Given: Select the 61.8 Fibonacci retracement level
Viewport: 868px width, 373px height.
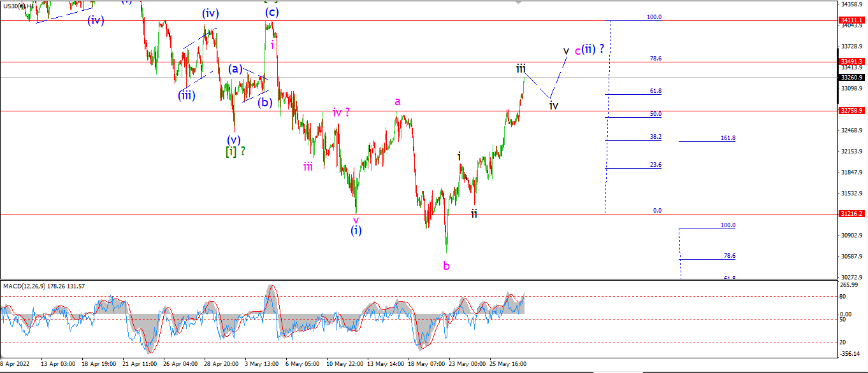Looking at the screenshot, I should (655, 91).
